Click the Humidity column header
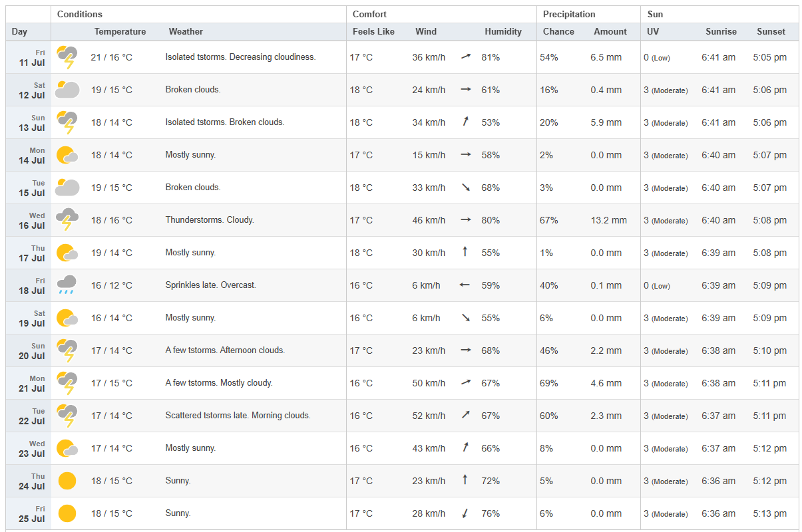This screenshot has width=802, height=532. click(503, 31)
